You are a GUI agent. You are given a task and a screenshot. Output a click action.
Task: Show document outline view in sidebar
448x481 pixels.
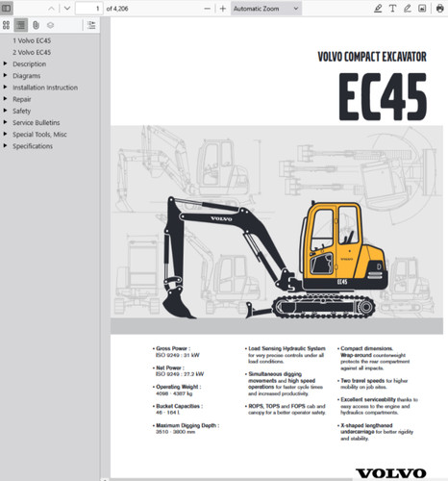click(21, 25)
